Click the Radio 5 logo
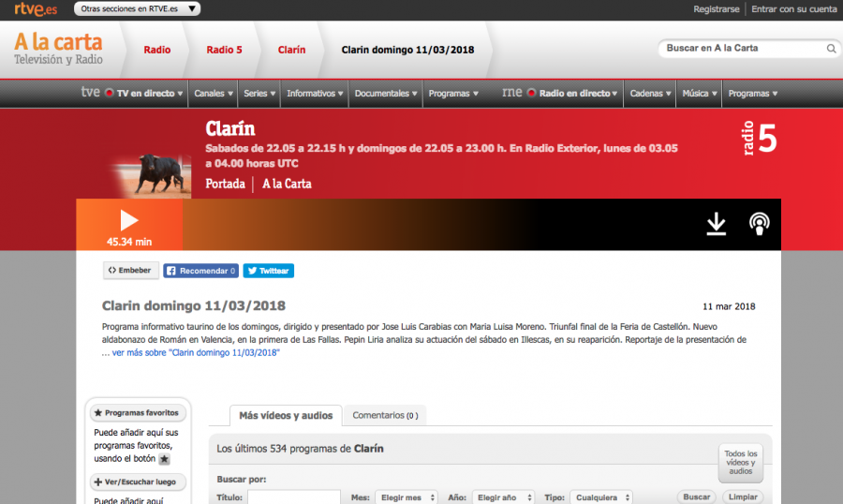Screen dimensions: 843x504 [760, 139]
